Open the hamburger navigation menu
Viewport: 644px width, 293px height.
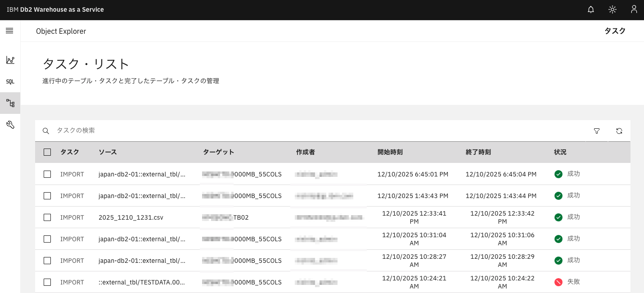[x=9, y=31]
